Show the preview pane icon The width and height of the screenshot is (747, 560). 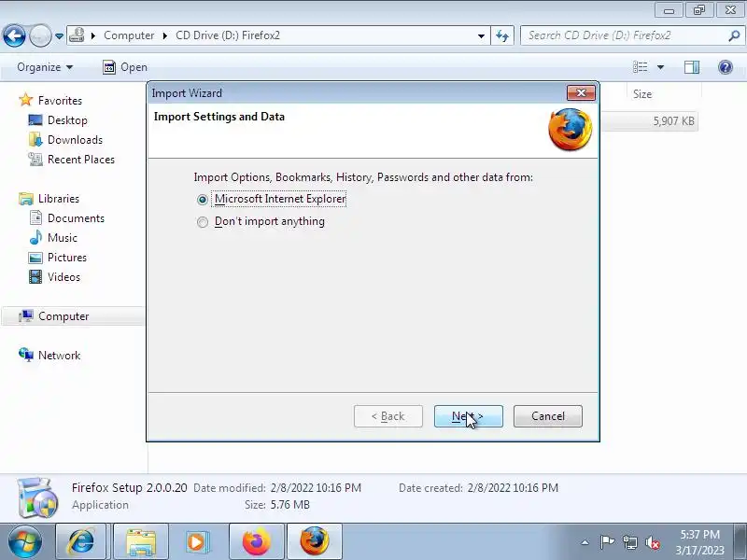[x=692, y=67]
